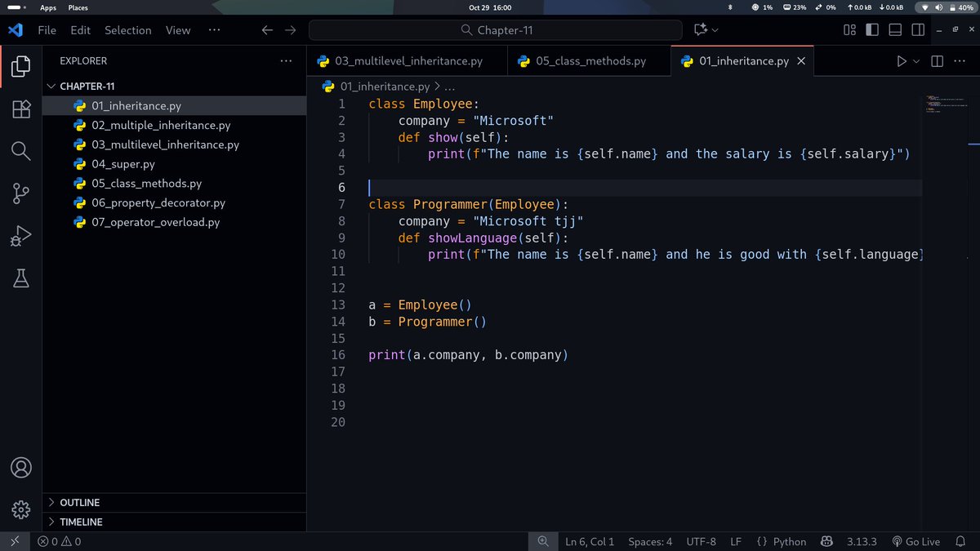Close the 01_inheritance.py tab
Viewport: 980px width, 551px height.
pyautogui.click(x=801, y=61)
